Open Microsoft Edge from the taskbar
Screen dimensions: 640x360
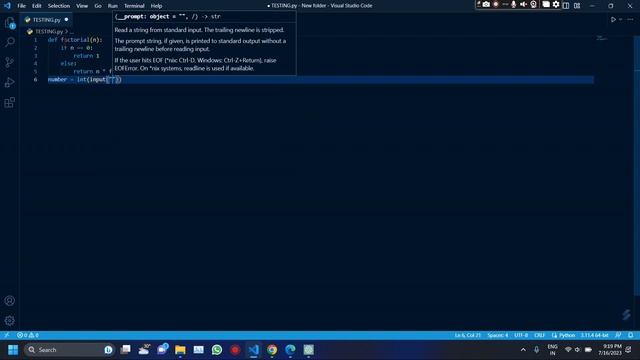(290, 350)
